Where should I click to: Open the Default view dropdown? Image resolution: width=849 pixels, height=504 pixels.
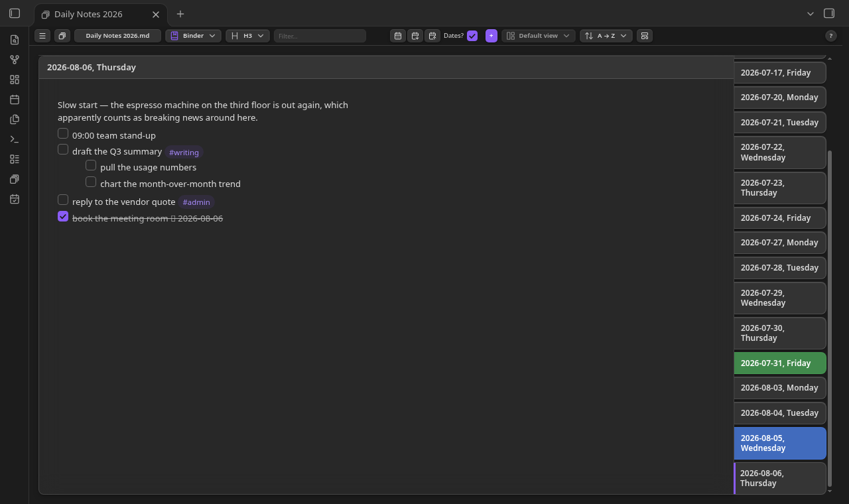tap(539, 36)
